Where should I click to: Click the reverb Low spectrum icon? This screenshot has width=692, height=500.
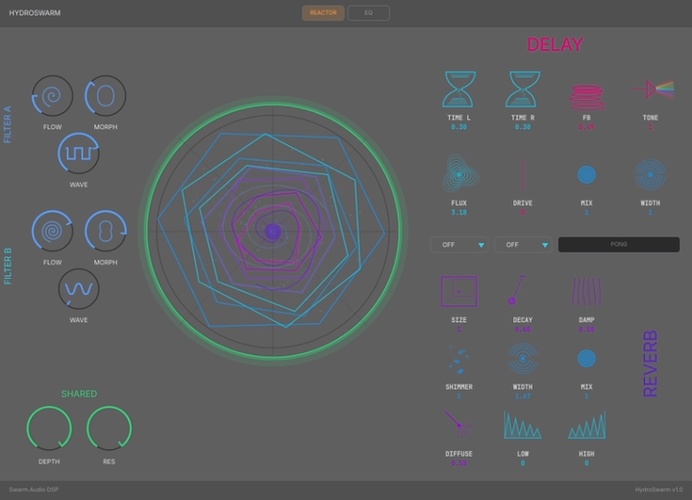click(x=522, y=425)
